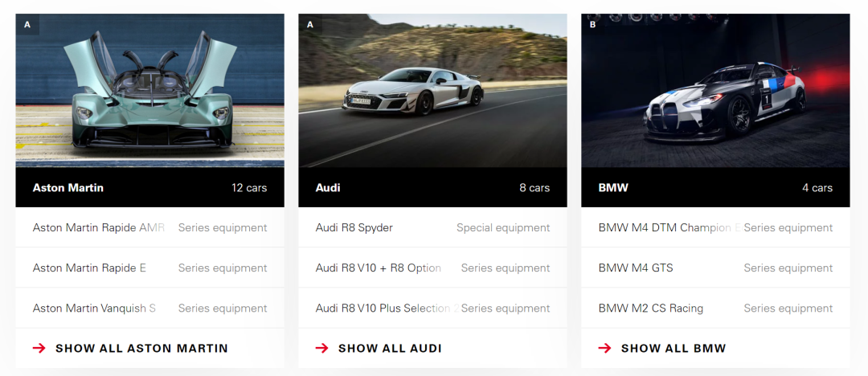The width and height of the screenshot is (868, 376).
Task: Click the A letter badge on Aston Martin image
Action: click(x=27, y=24)
